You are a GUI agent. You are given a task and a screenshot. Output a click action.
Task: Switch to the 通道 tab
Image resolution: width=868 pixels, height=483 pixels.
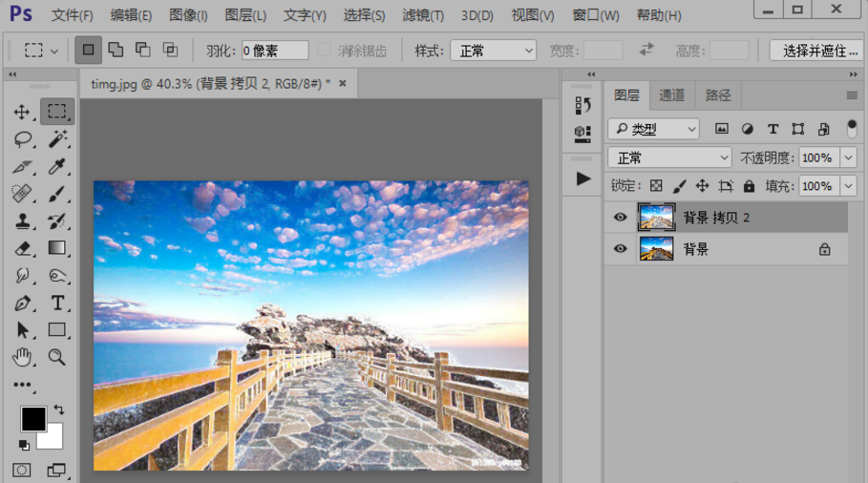tap(671, 95)
